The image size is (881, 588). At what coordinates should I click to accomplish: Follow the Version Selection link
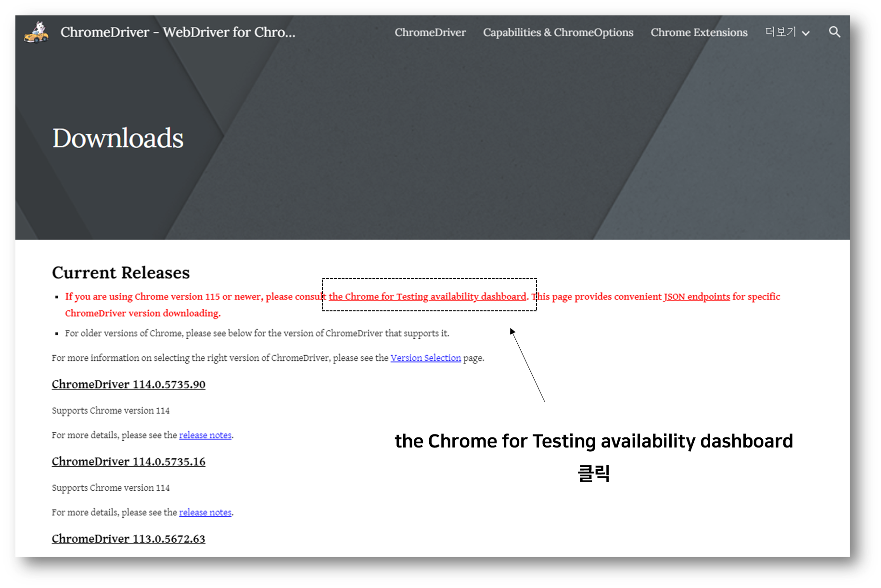point(425,358)
